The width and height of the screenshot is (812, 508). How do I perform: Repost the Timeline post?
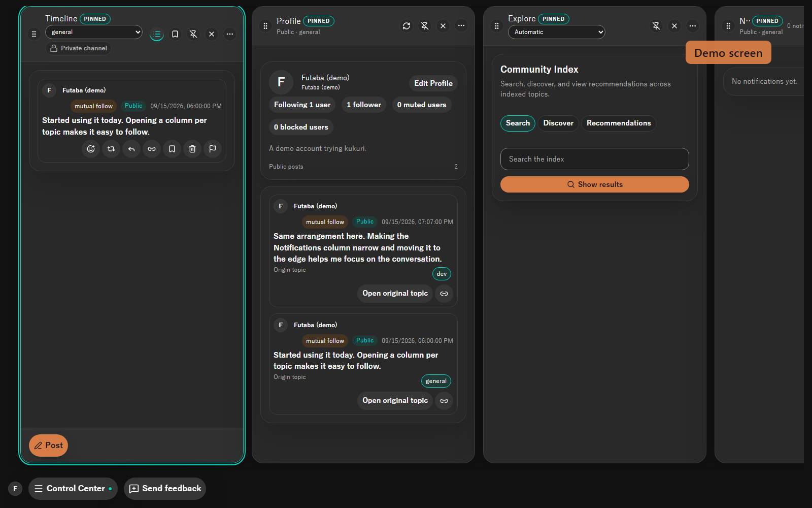pyautogui.click(x=111, y=149)
